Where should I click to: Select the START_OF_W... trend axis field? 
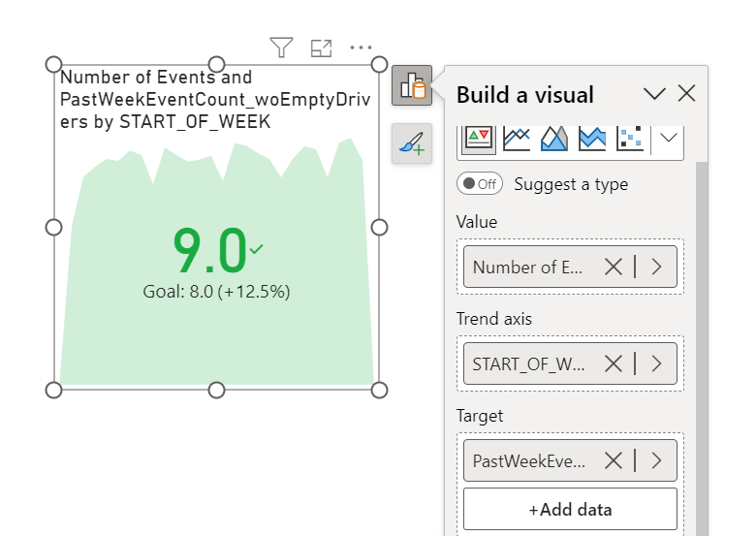point(570,363)
